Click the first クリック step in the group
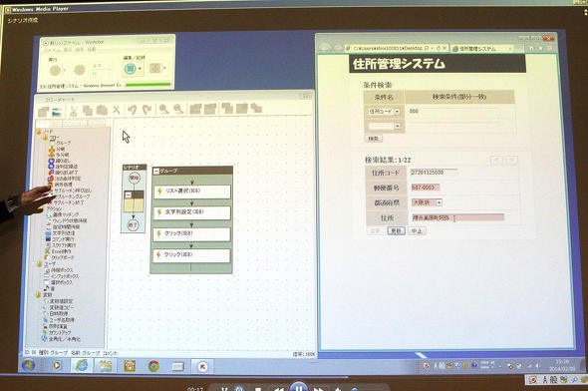Screen dimensions: 588x391 191,233
